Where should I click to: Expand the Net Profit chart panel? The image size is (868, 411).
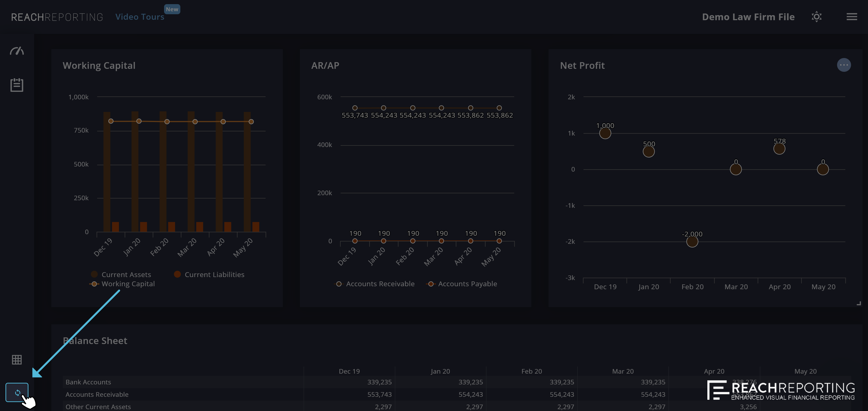tap(858, 303)
